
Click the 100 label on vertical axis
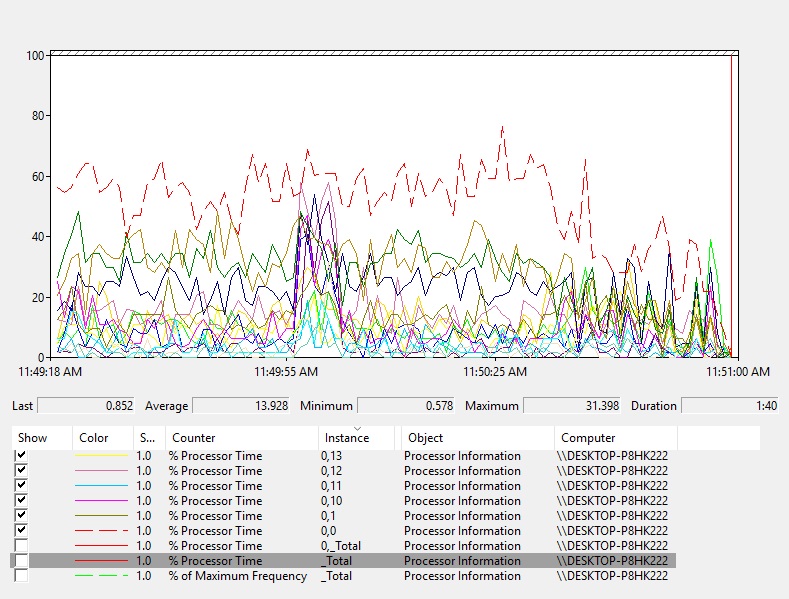35,55
